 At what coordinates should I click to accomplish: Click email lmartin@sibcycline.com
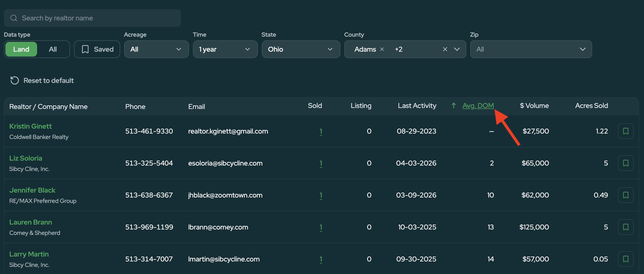tap(224, 259)
